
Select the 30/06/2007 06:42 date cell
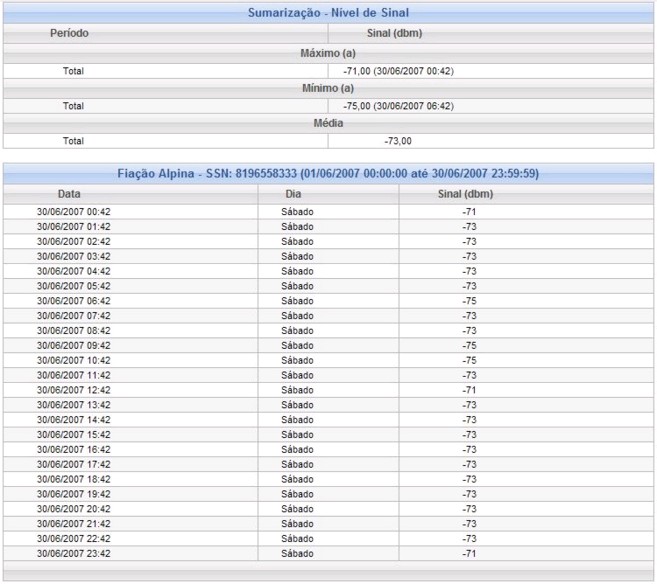74,301
